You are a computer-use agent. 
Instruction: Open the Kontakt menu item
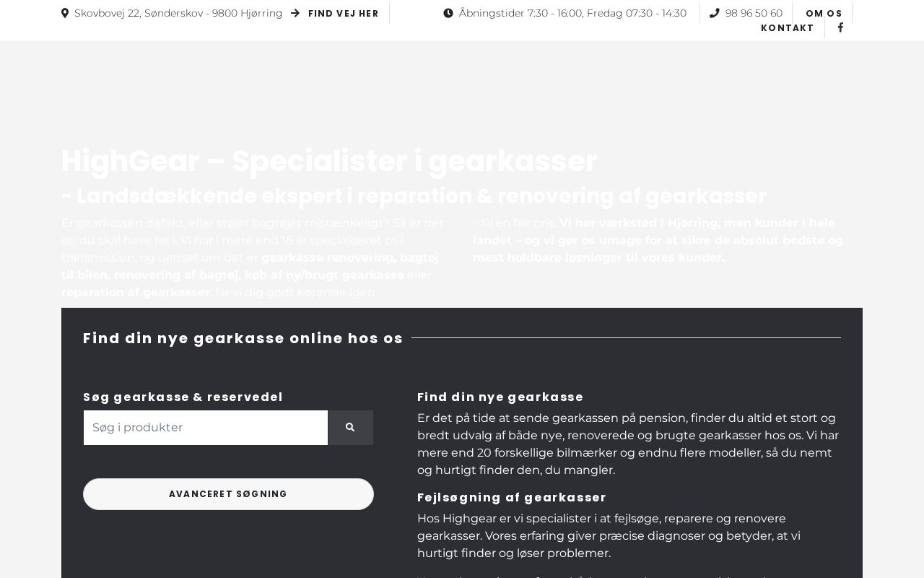coord(788,28)
